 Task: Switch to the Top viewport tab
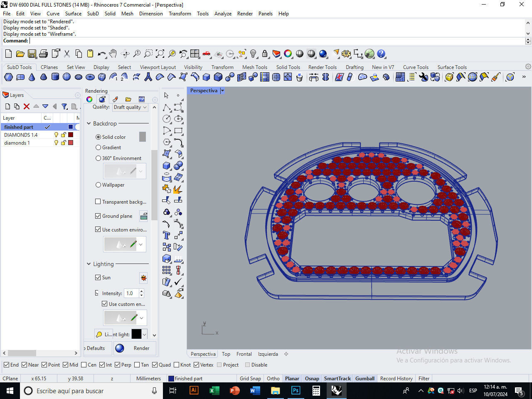[226, 354]
